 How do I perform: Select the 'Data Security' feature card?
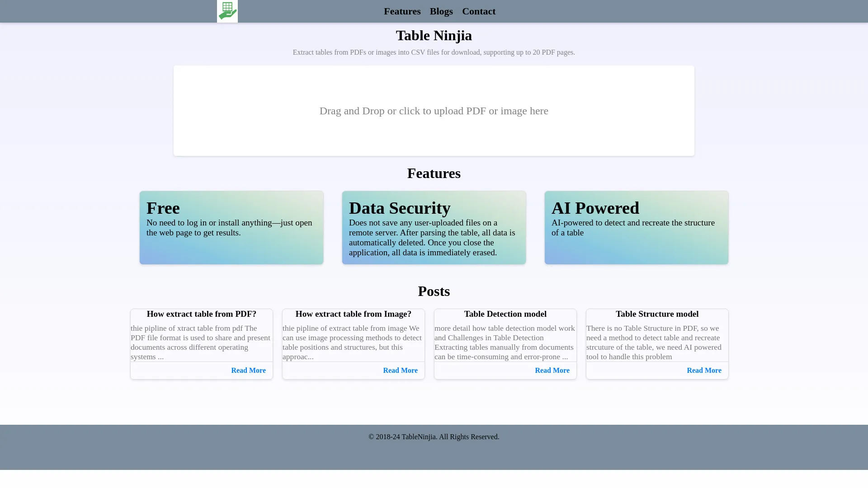[434, 227]
